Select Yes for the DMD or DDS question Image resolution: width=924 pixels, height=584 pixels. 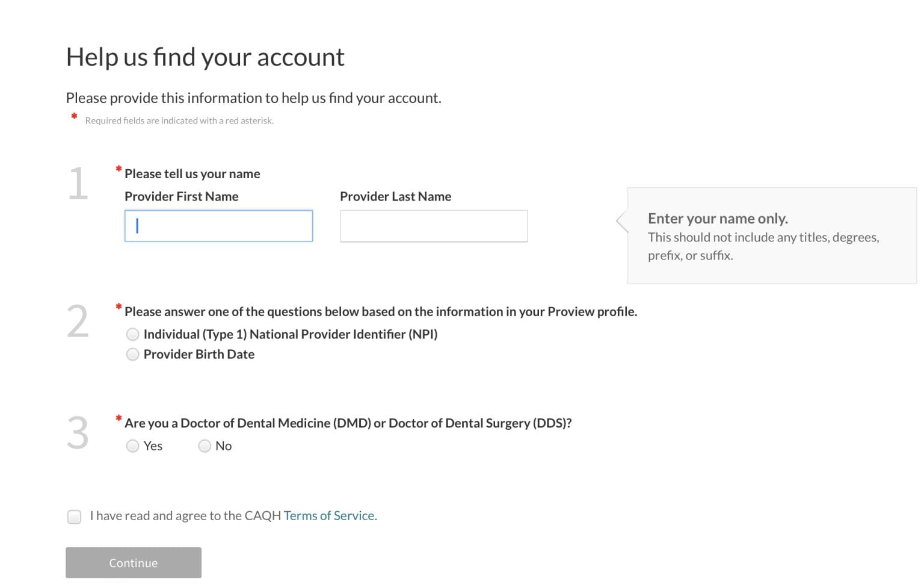pos(132,446)
